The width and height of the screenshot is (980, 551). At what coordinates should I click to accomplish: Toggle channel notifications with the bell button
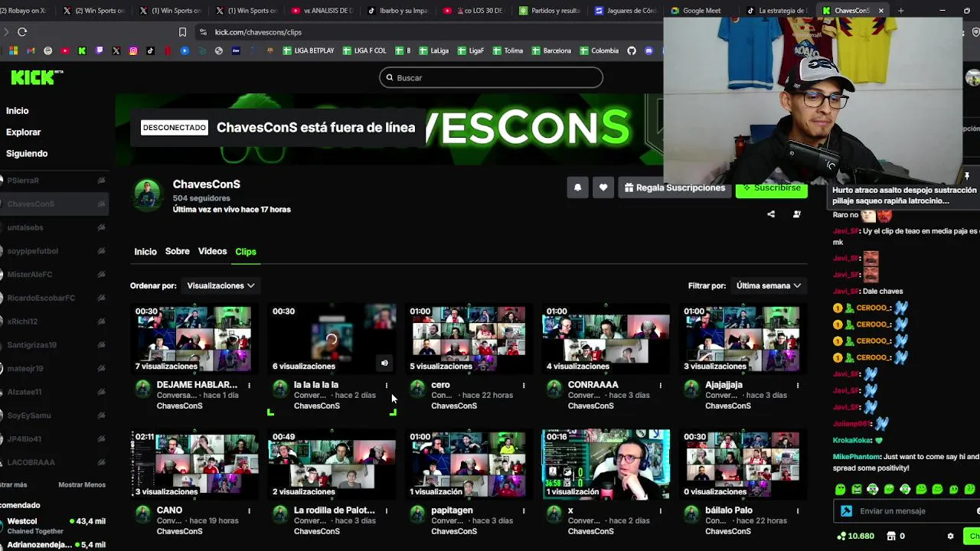point(578,187)
